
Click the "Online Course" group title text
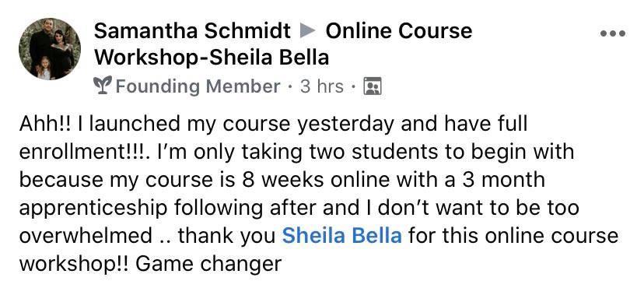tap(399, 31)
